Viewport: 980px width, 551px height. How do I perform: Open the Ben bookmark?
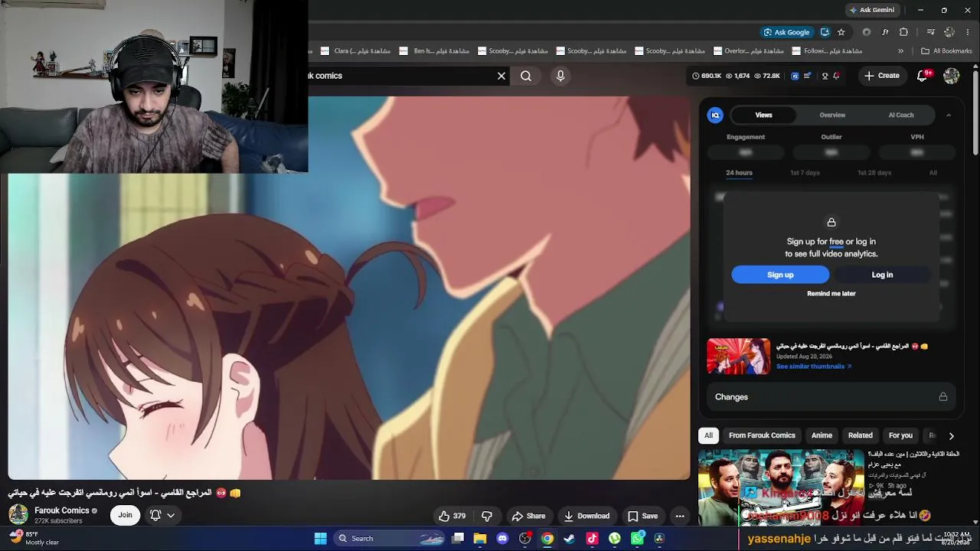click(434, 51)
